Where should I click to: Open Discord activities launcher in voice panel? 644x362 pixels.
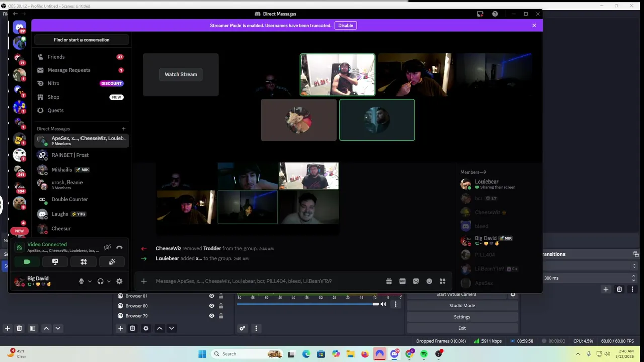coord(84,262)
